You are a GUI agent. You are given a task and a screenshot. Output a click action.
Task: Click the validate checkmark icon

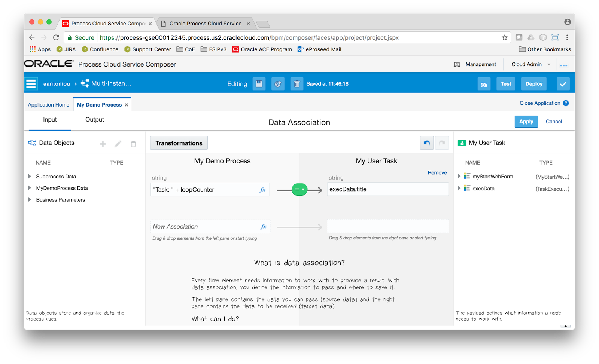pyautogui.click(x=563, y=84)
